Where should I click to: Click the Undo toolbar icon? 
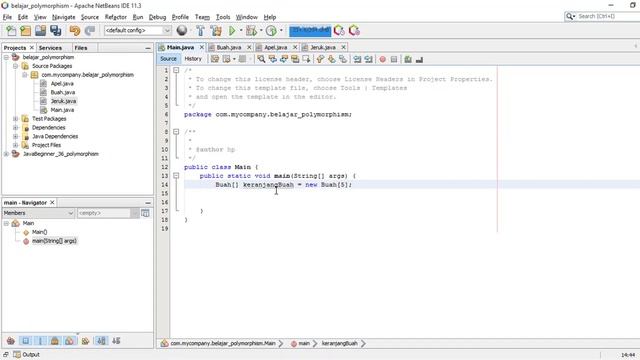click(x=75, y=31)
